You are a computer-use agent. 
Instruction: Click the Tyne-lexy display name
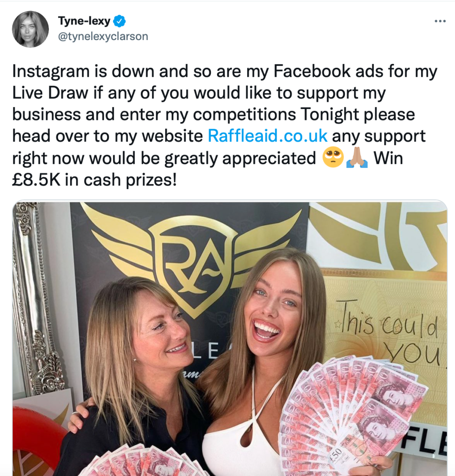click(84, 21)
